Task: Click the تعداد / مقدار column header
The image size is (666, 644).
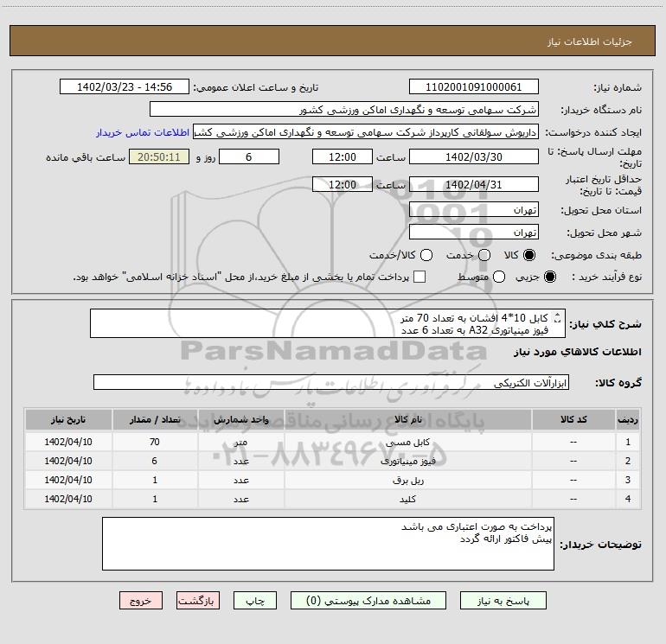Action: pyautogui.click(x=155, y=419)
